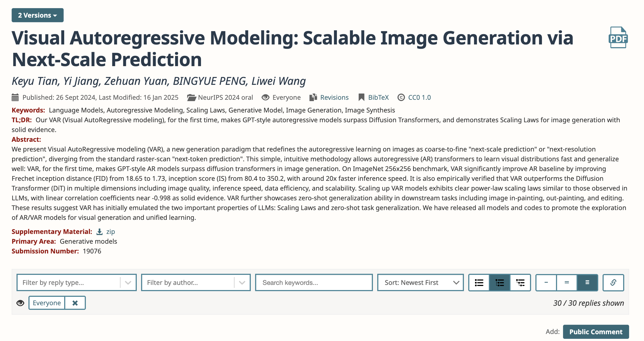Expand the Filter by reply type dropdown
The image size is (644, 341).
click(x=77, y=282)
